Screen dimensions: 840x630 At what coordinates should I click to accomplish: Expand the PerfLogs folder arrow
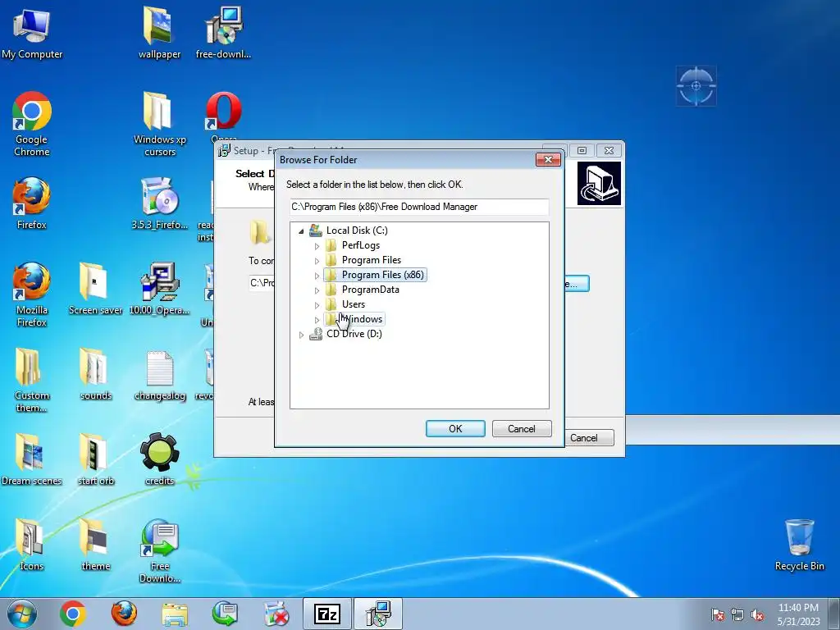317,246
